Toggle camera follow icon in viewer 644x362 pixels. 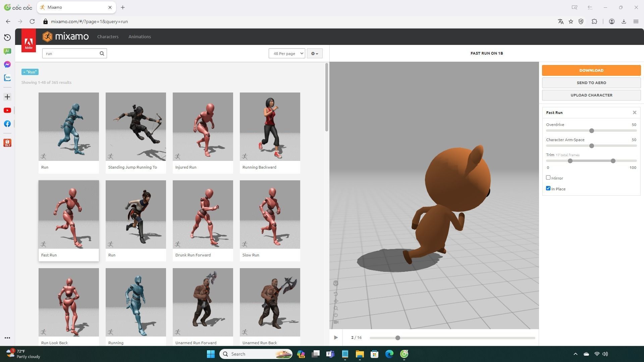[336, 322]
